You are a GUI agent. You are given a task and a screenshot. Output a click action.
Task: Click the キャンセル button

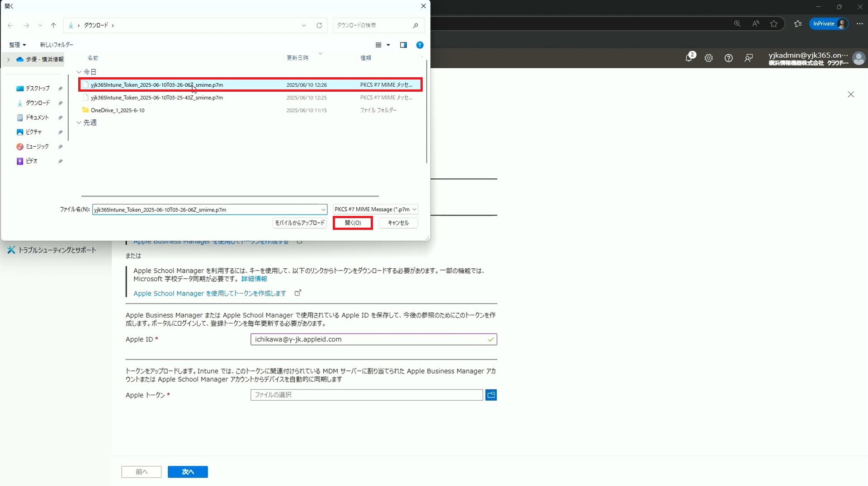point(398,223)
